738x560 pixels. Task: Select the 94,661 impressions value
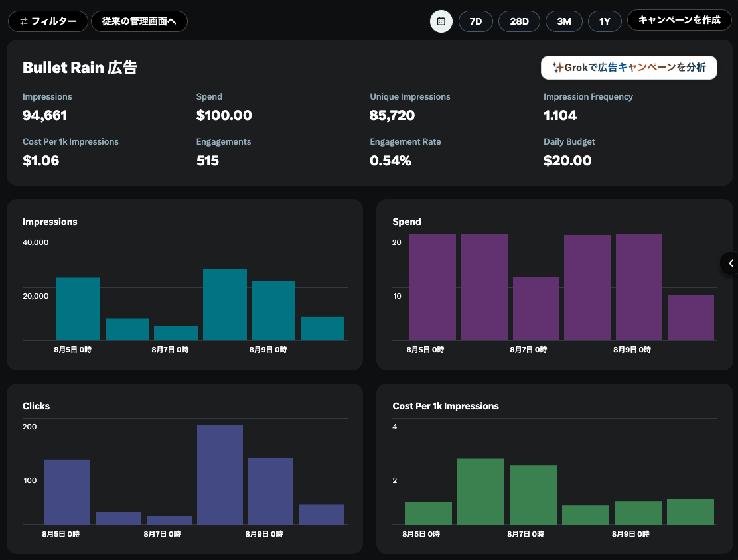(x=44, y=115)
